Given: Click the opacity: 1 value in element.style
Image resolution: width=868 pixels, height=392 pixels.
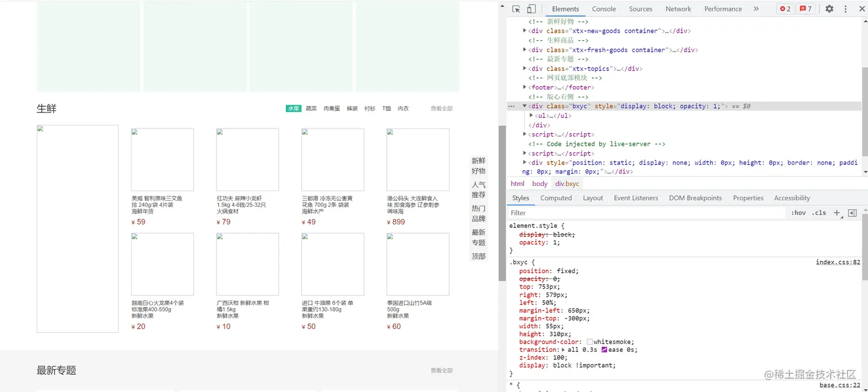Looking at the screenshot, I should 554,242.
